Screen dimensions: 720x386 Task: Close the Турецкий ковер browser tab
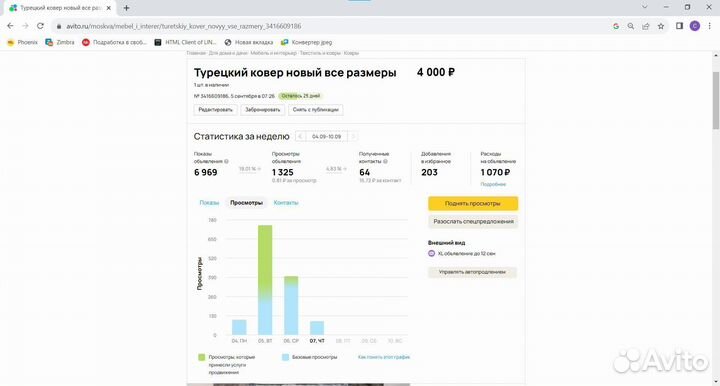(x=108, y=8)
